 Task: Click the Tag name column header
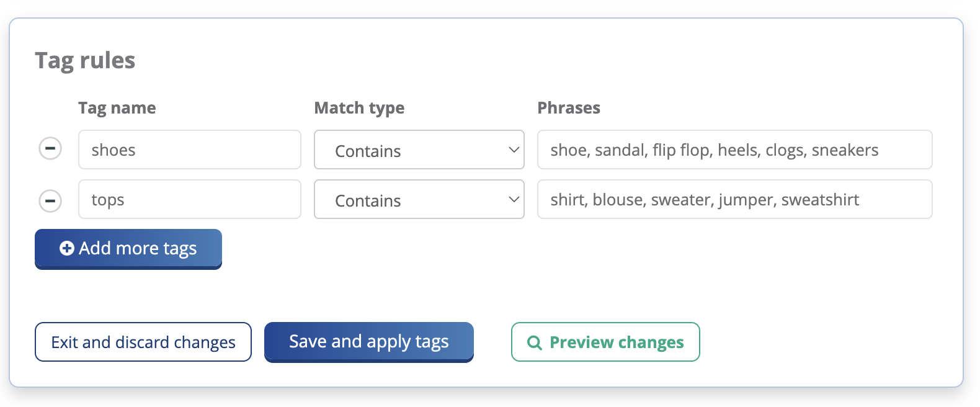[x=117, y=108]
